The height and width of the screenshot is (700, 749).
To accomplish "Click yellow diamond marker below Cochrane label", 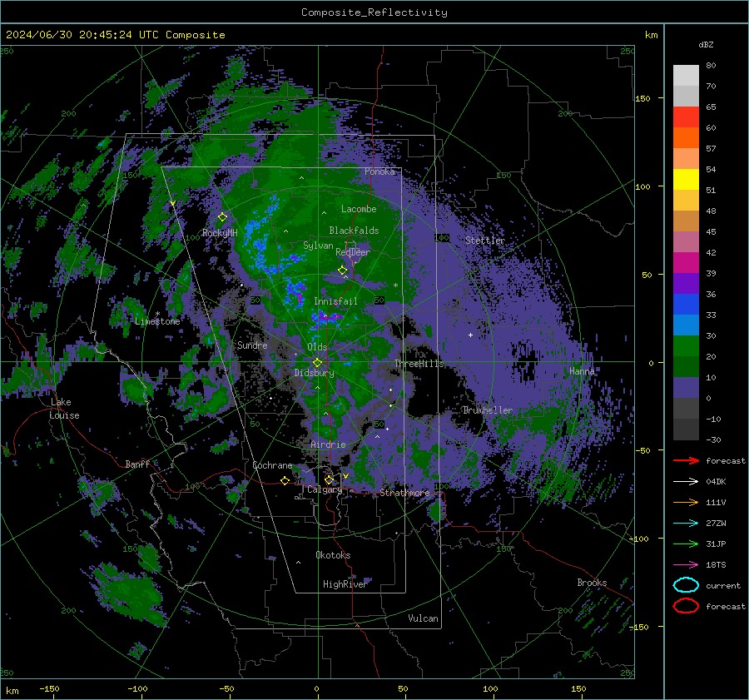I will click(285, 481).
